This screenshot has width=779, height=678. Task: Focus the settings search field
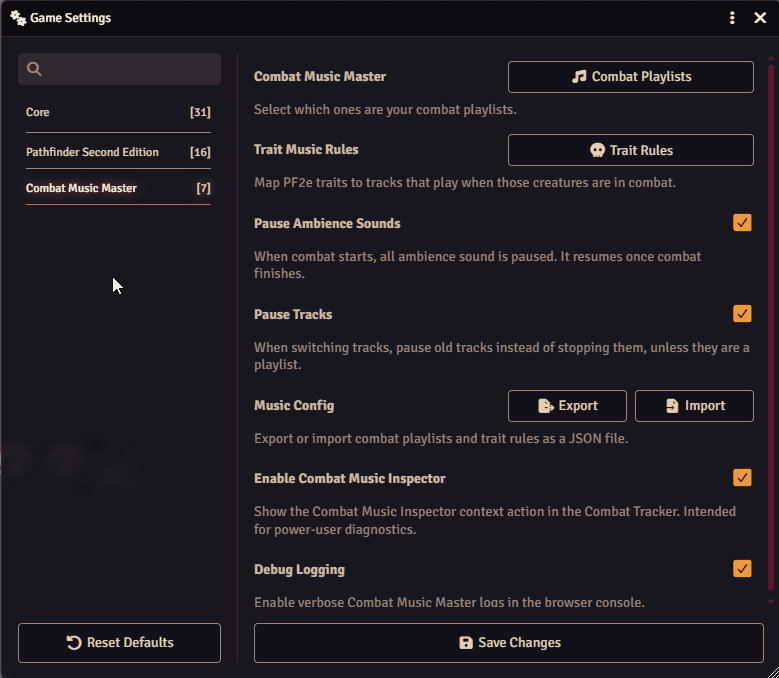(119, 69)
